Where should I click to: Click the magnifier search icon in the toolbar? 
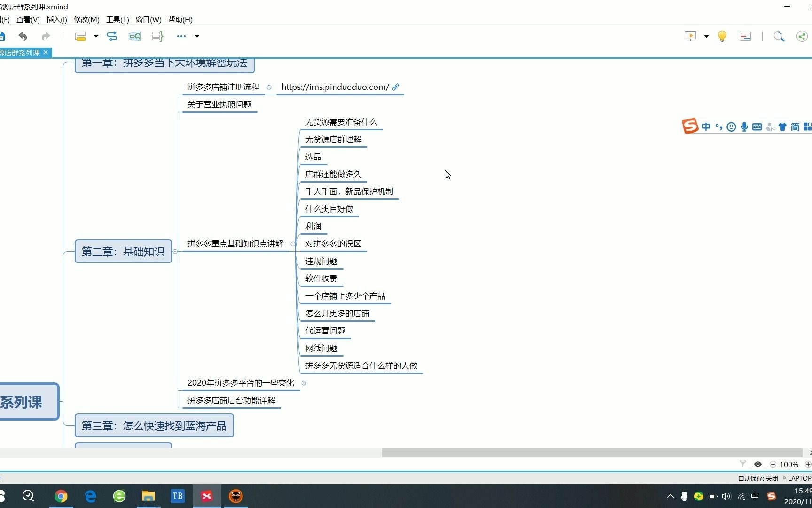(779, 36)
